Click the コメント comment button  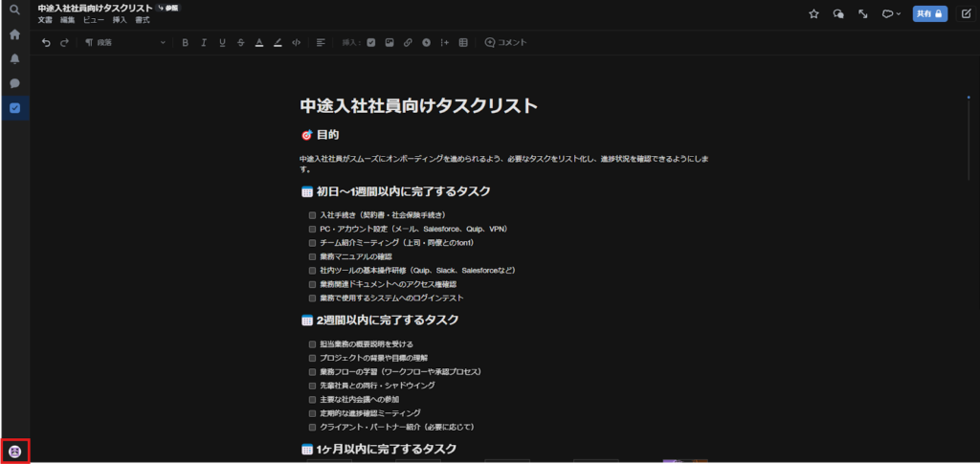506,42
